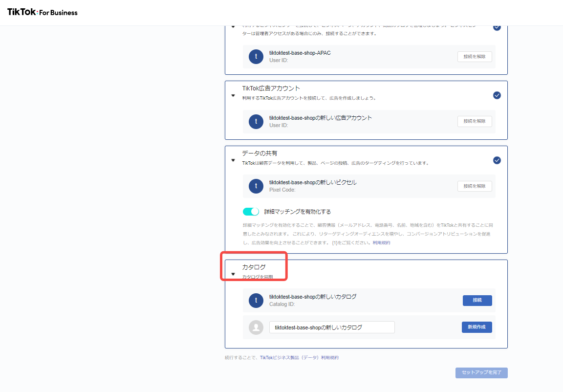This screenshot has width=563, height=392.
Task: Click the blue checkmark on TikTok広告アカウント section
Action: [x=497, y=95]
